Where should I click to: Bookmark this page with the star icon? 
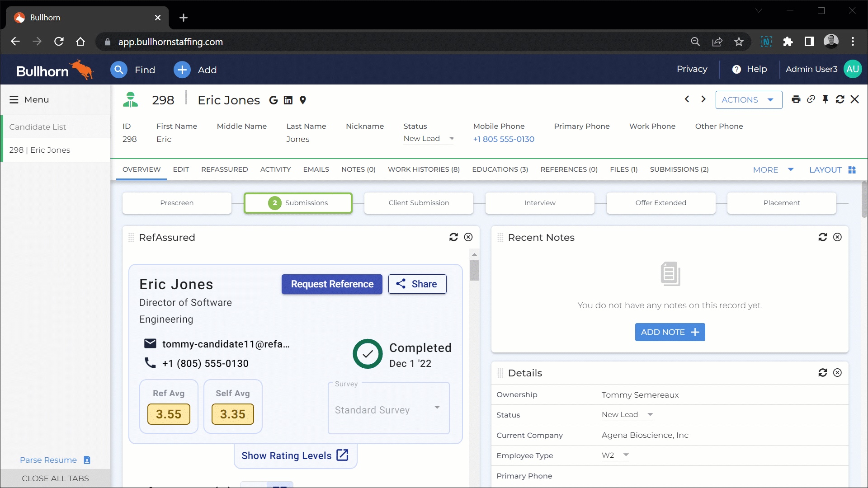pos(739,42)
